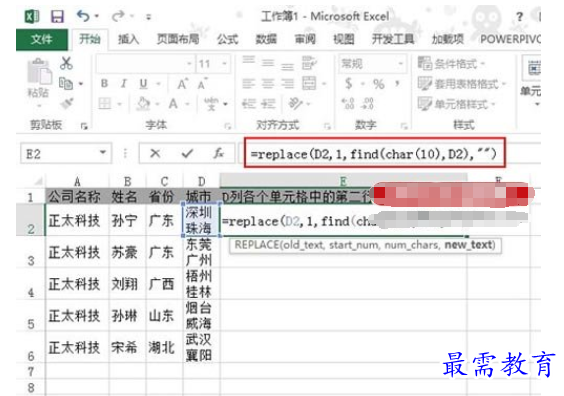Switch to the 公式 tab

point(227,39)
